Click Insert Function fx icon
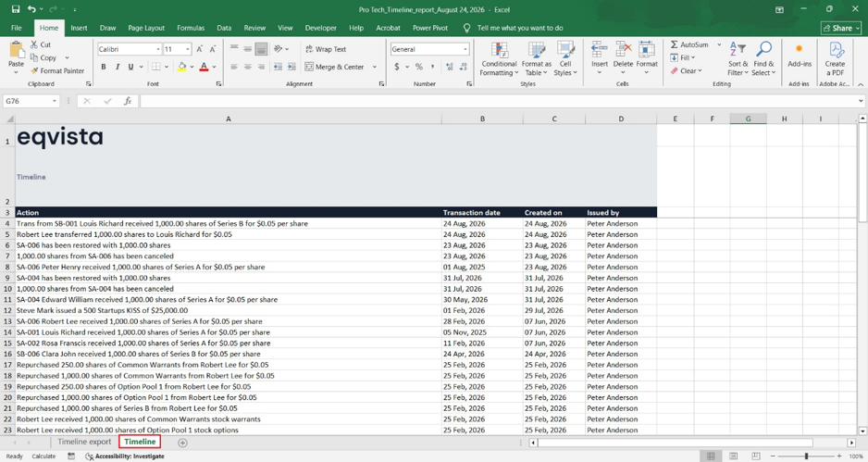Viewport: 868px width, 462px height. 128,101
